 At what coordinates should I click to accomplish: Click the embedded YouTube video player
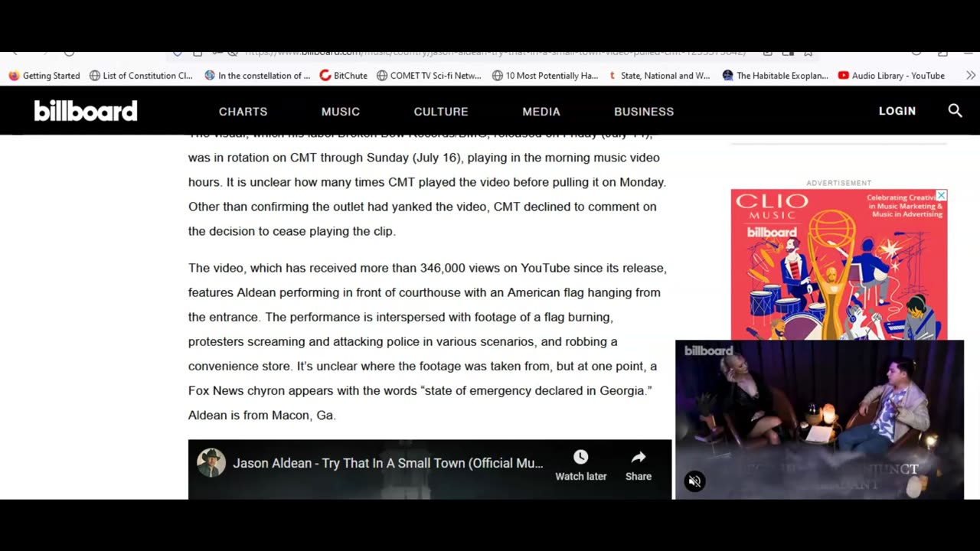(x=430, y=469)
